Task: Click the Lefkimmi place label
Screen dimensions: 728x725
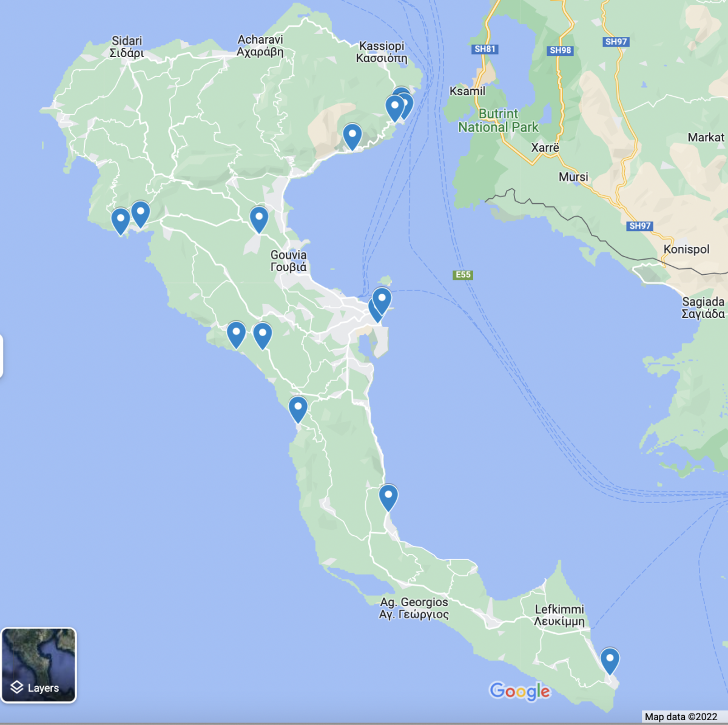Action: (x=559, y=615)
